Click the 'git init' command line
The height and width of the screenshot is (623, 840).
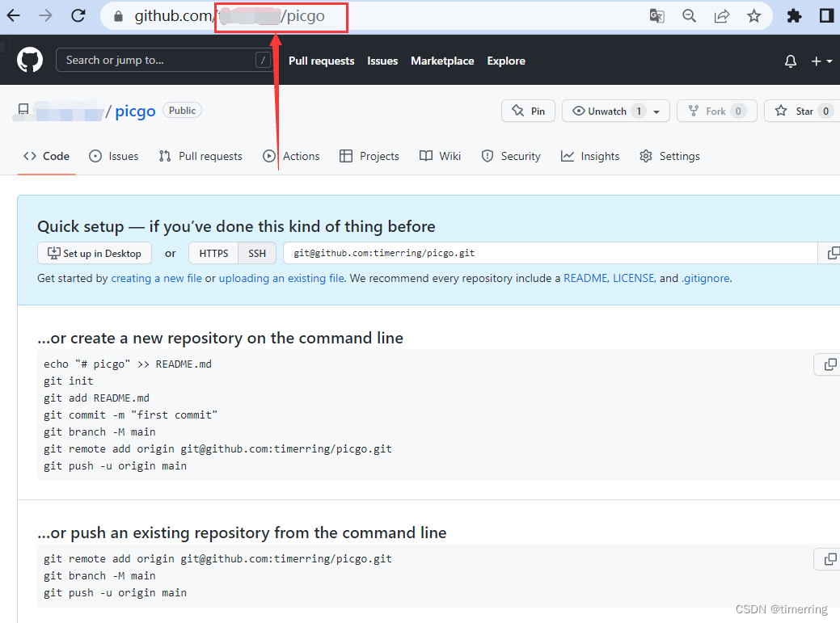(69, 381)
